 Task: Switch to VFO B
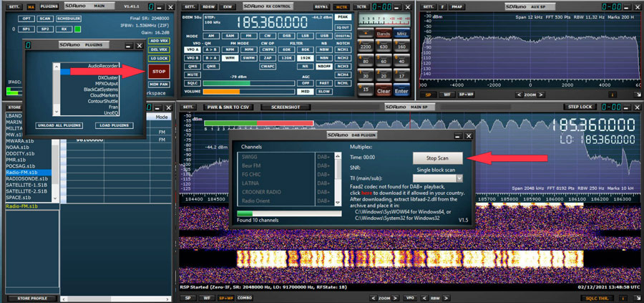click(x=192, y=58)
